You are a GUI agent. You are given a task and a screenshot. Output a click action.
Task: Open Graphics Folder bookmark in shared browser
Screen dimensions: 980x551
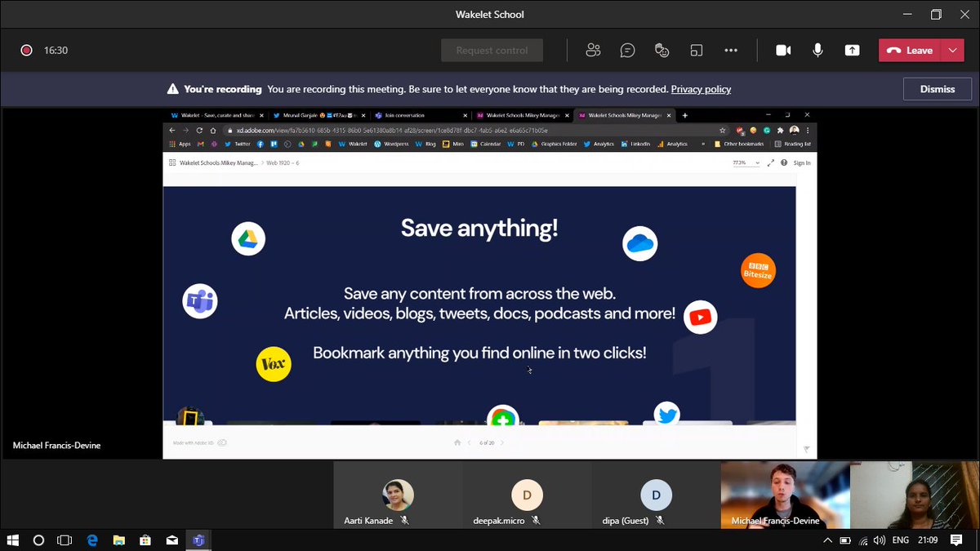(554, 144)
